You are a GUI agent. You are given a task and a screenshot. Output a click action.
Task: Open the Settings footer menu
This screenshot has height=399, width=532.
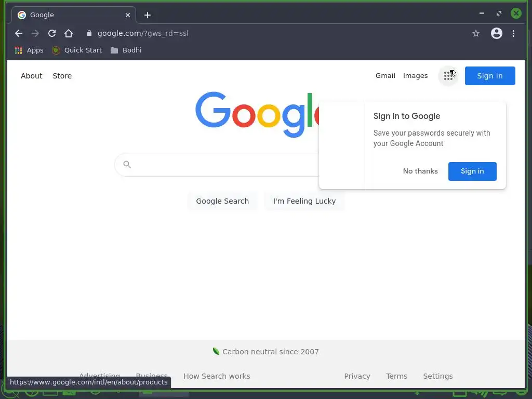[437, 376]
